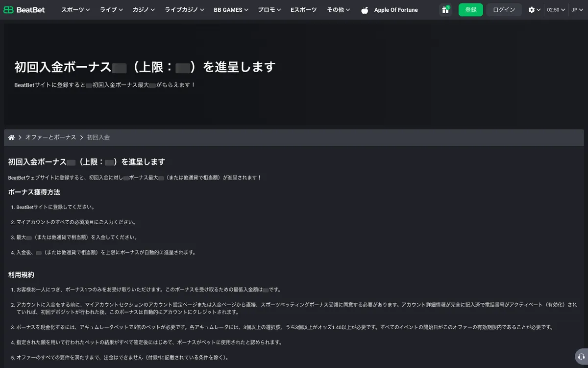Expand the その他 menu

coord(339,10)
